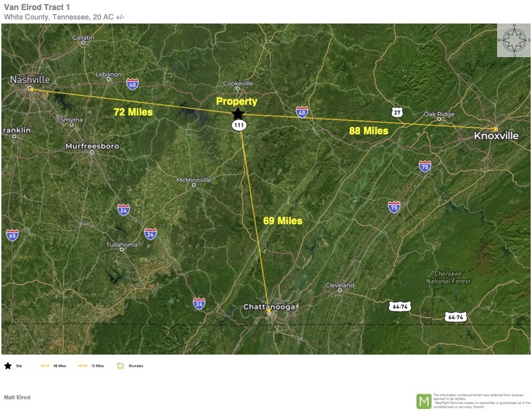Screen dimensions: 532x411
Task: Click the green MapRight logo
Action: pyautogui.click(x=424, y=401)
